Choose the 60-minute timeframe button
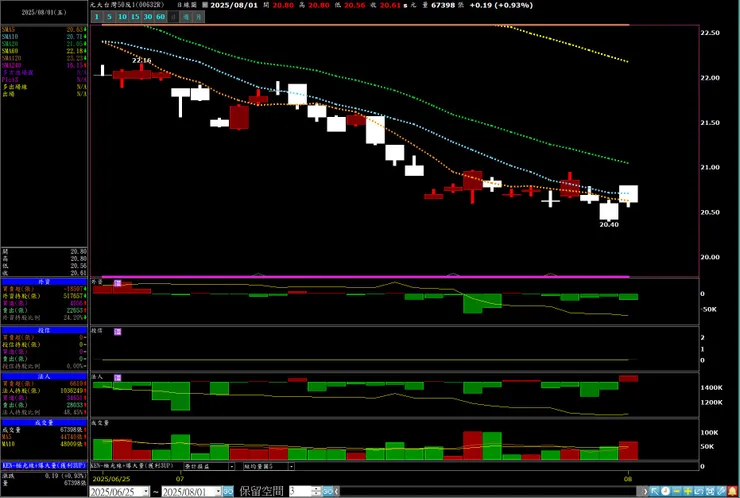 pyautogui.click(x=160, y=17)
